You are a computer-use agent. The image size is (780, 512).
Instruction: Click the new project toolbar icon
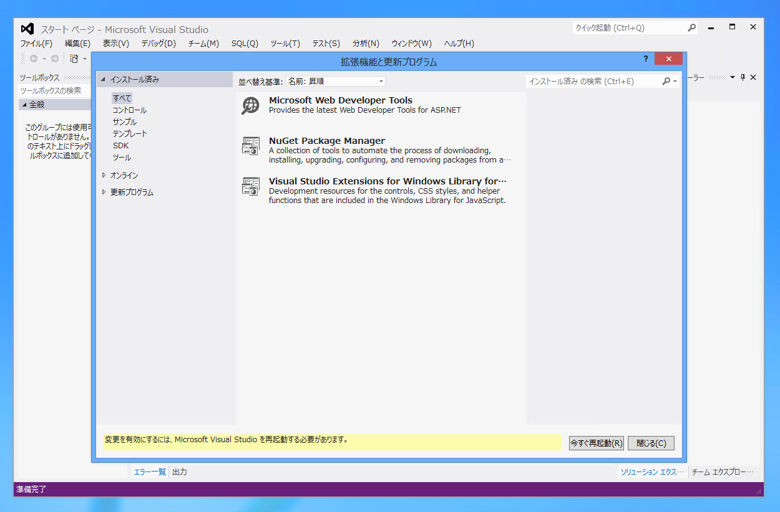coord(74,59)
